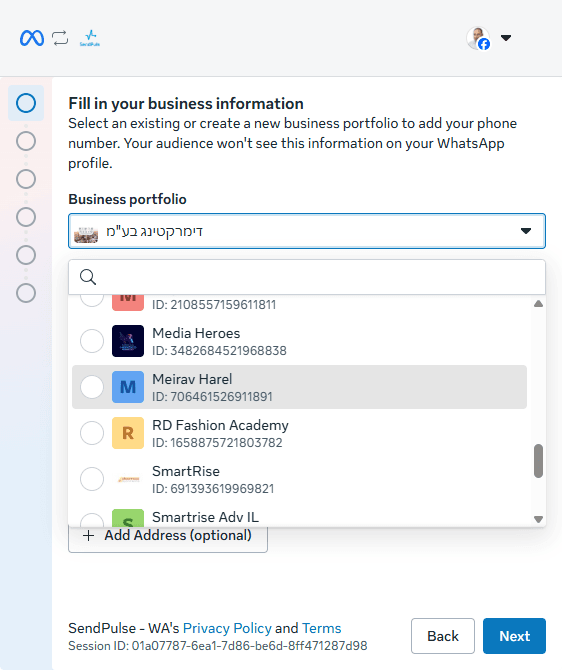Expand the account menu caret arrow

(506, 38)
